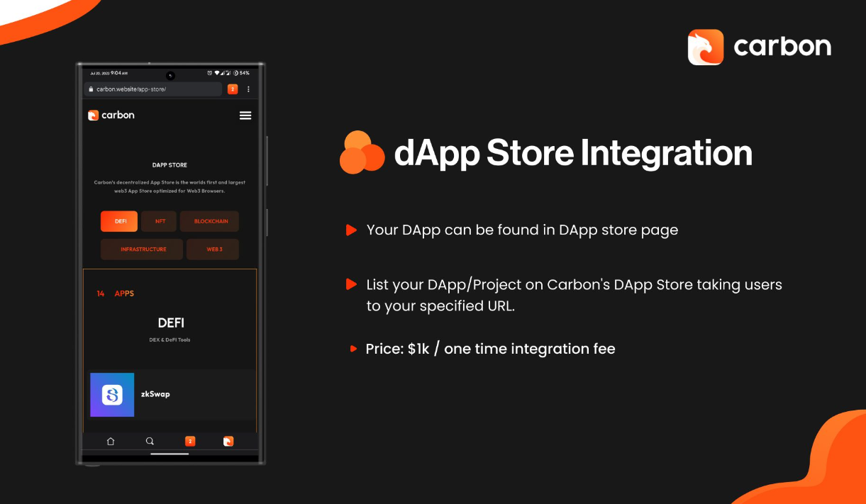The image size is (866, 504).
Task: Open the hamburger menu on the webpage
Action: click(x=245, y=115)
